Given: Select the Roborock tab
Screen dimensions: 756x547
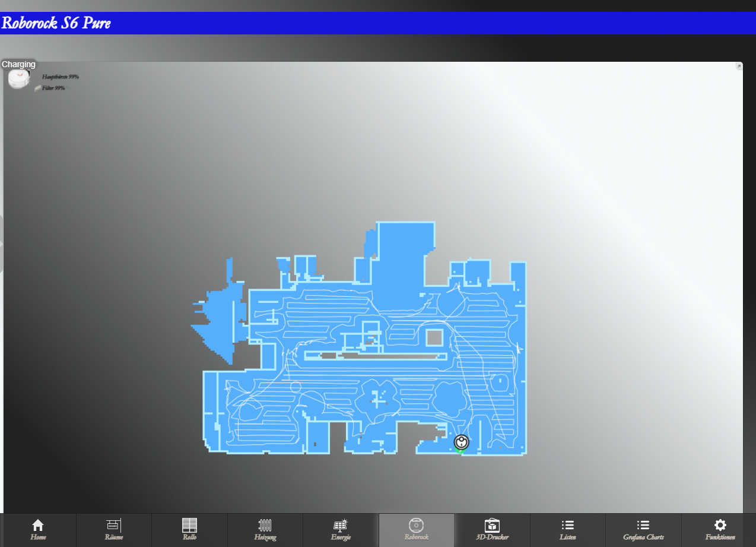Looking at the screenshot, I should click(x=416, y=530).
